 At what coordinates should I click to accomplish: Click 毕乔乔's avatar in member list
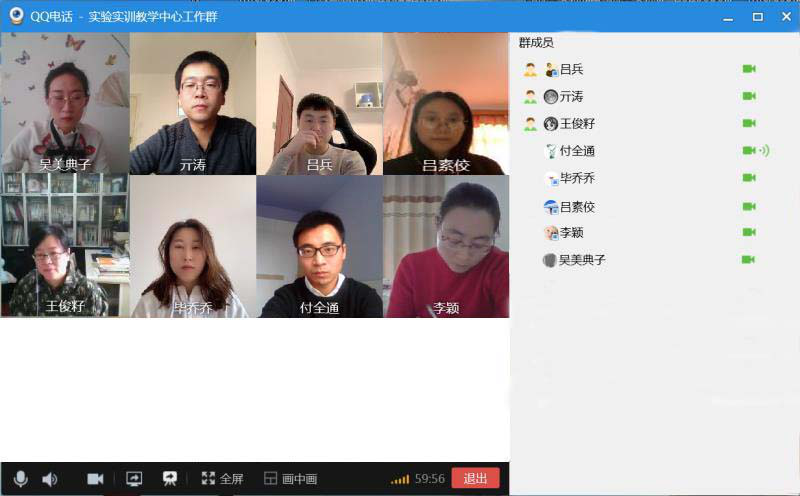coord(551,178)
